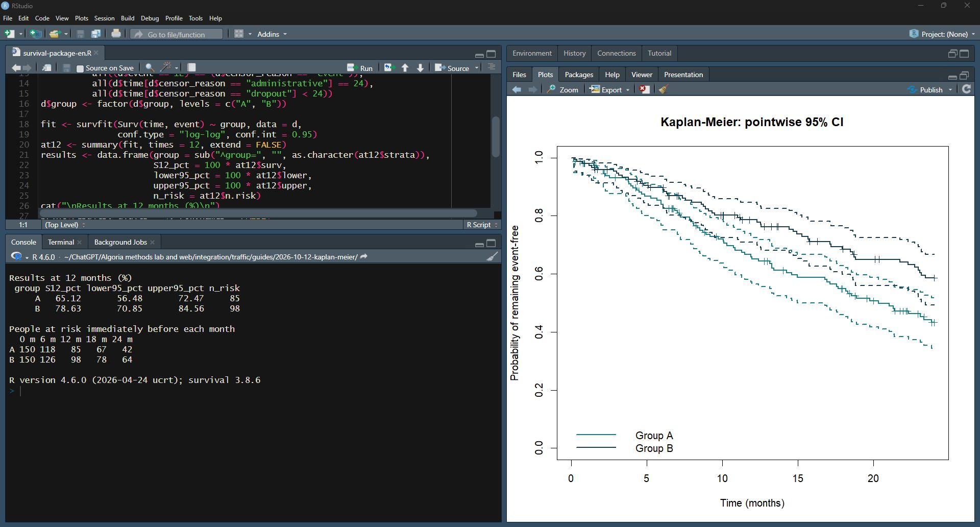980x527 pixels.
Task: Open the Addins dropdown menu
Action: pos(272,34)
